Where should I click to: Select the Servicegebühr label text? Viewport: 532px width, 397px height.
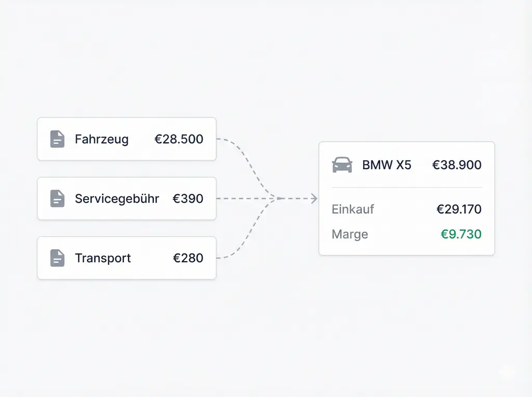point(117,198)
